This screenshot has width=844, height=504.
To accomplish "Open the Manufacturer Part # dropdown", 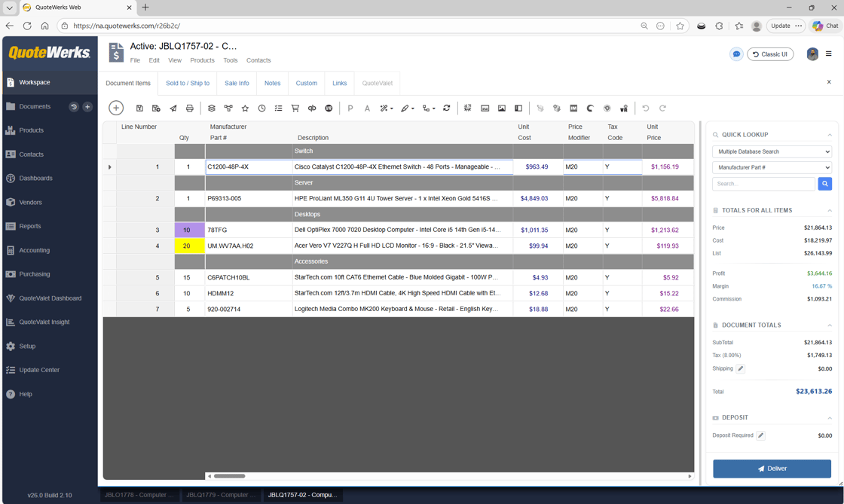I will click(x=772, y=167).
